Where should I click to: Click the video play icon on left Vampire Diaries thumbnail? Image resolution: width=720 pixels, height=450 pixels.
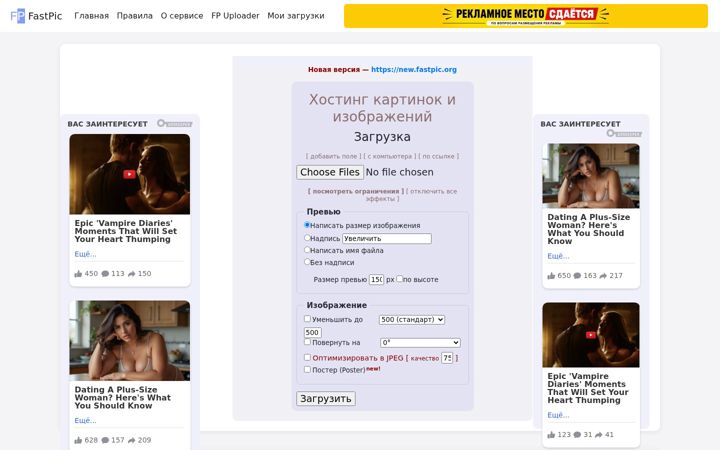click(129, 174)
